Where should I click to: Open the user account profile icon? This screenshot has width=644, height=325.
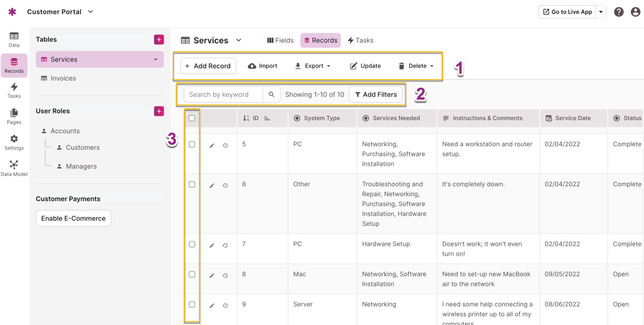point(635,12)
